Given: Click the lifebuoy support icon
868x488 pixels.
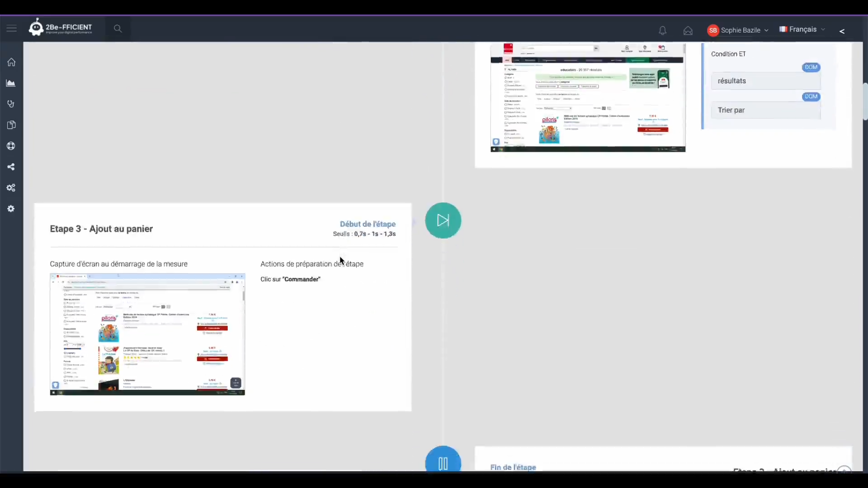Looking at the screenshot, I should click(11, 146).
